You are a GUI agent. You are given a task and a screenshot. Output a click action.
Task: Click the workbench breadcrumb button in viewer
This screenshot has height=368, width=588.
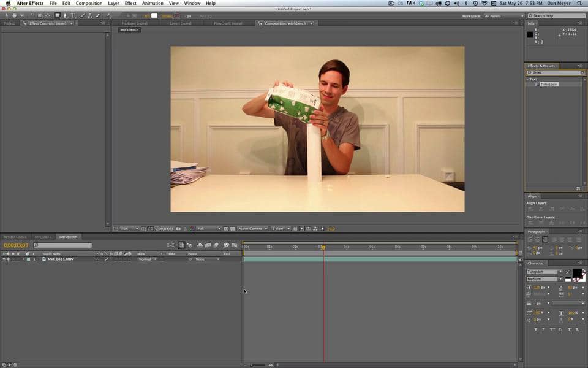point(129,29)
